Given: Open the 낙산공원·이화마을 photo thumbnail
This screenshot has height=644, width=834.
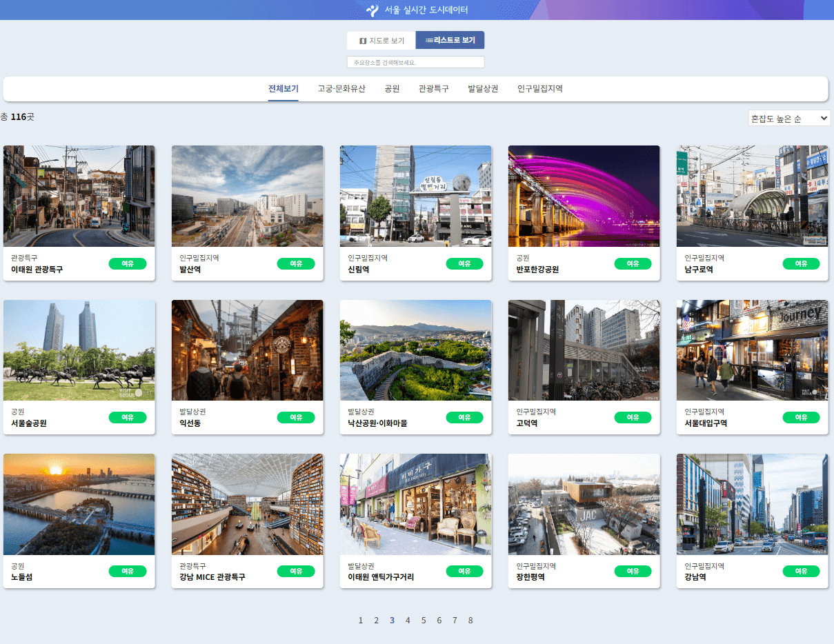Looking at the screenshot, I should [416, 350].
